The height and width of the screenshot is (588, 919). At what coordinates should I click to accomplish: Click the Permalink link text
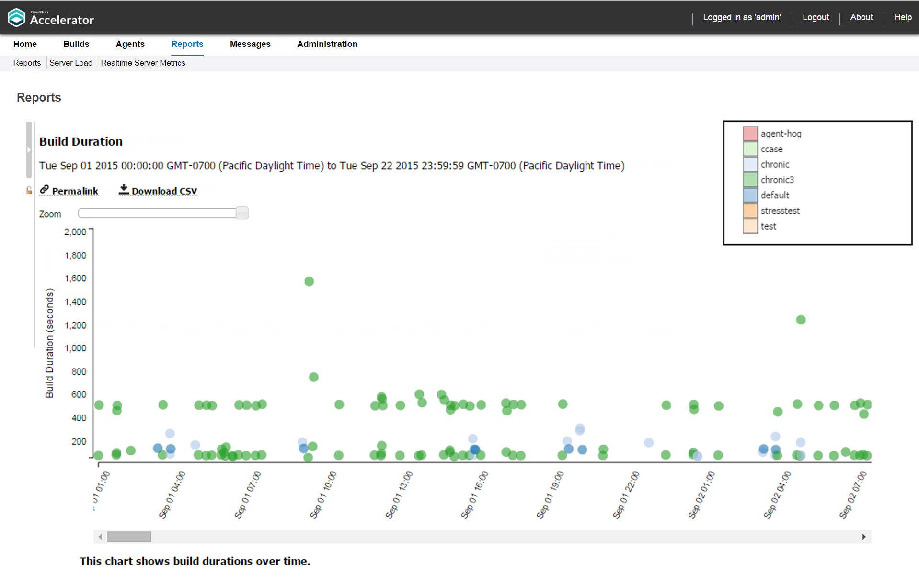click(75, 191)
